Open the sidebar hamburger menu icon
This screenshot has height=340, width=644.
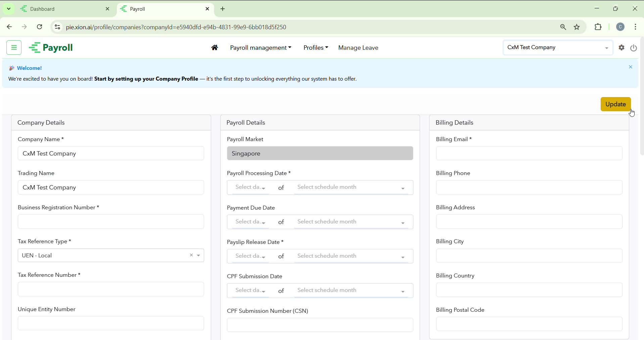[x=14, y=48]
